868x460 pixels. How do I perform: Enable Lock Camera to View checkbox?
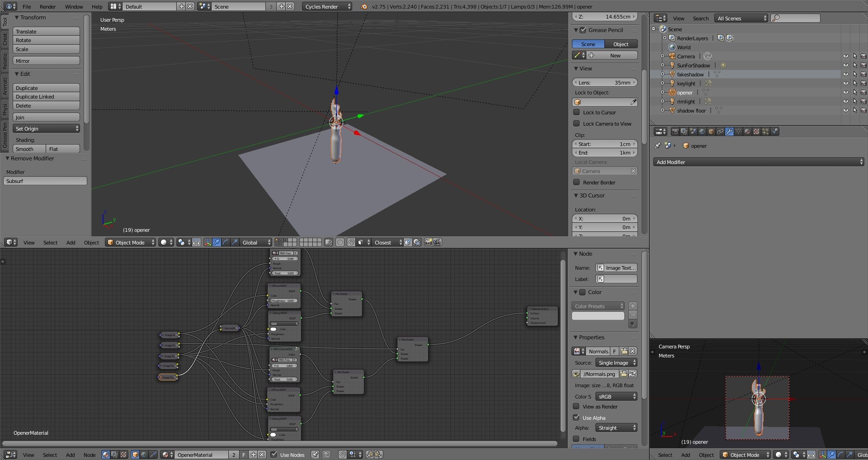click(576, 123)
